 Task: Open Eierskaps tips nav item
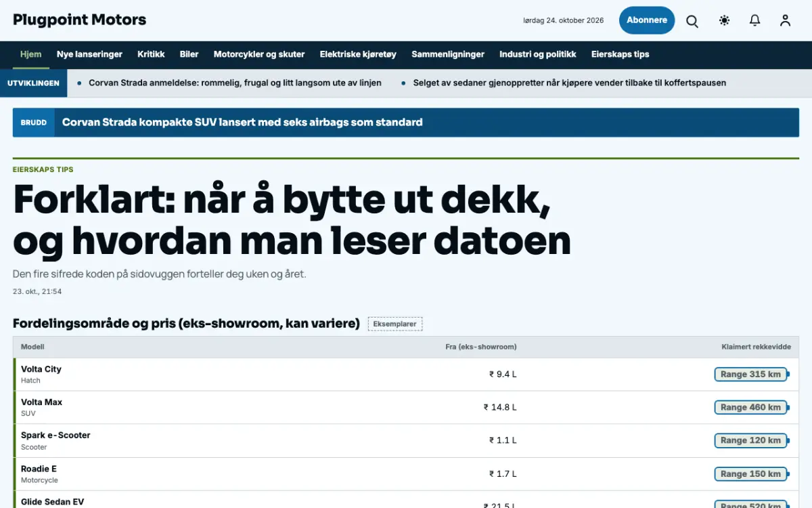[x=621, y=54]
